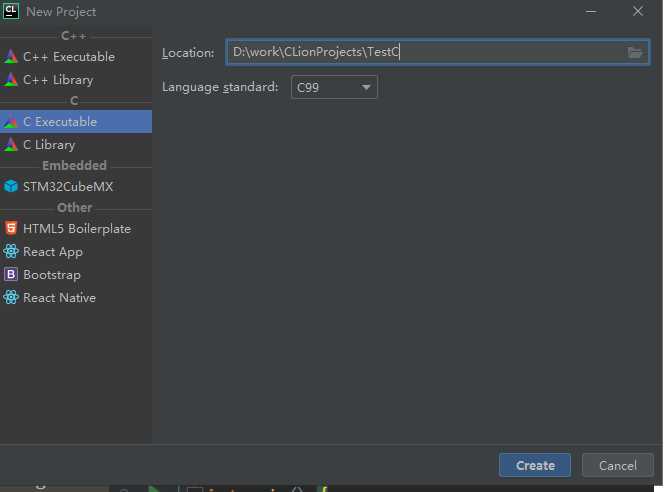Select C++ Executable project type
671x492 pixels.
(76, 56)
